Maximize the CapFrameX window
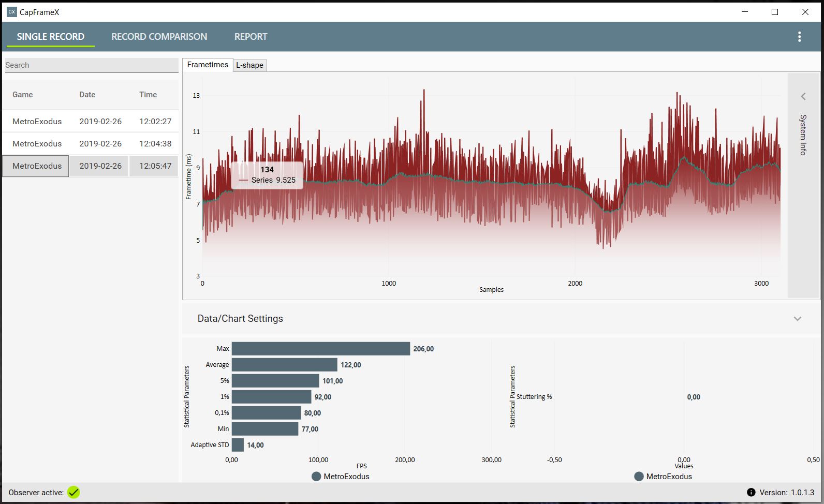824x504 pixels. (775, 12)
